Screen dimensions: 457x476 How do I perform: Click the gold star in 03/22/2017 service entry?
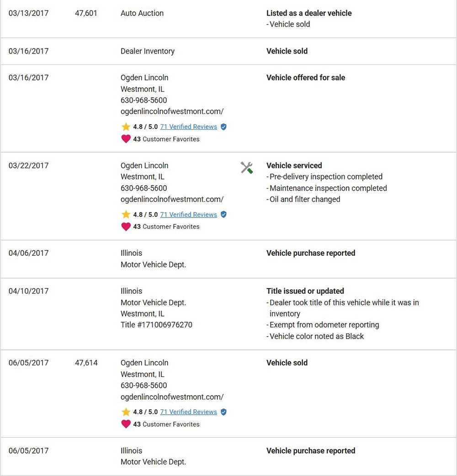click(126, 214)
